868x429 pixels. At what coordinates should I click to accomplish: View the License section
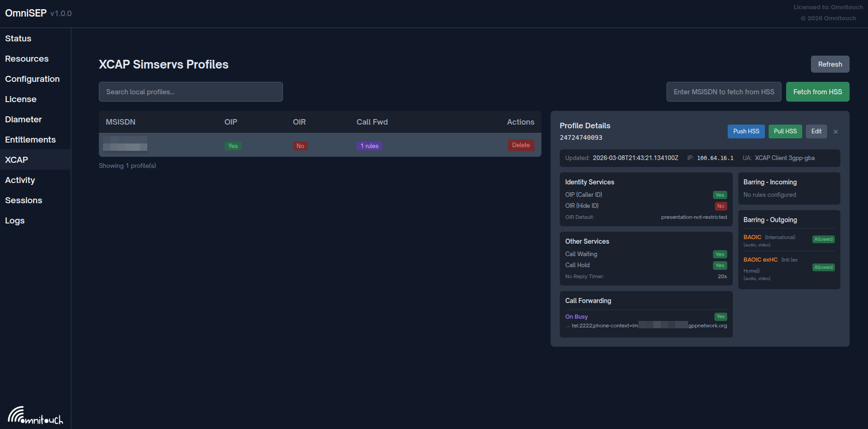click(x=21, y=99)
